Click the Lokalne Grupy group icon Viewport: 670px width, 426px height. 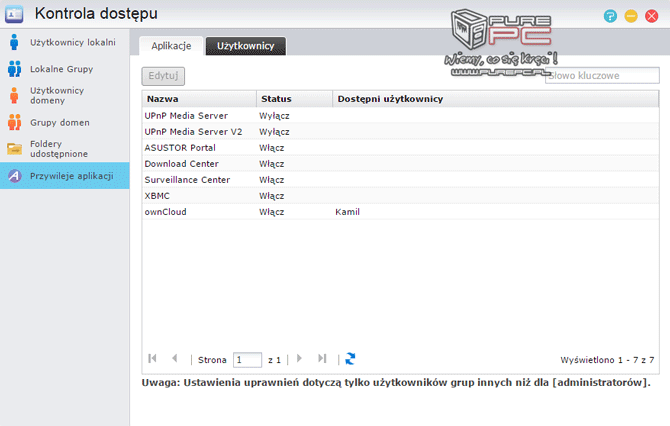tap(14, 69)
